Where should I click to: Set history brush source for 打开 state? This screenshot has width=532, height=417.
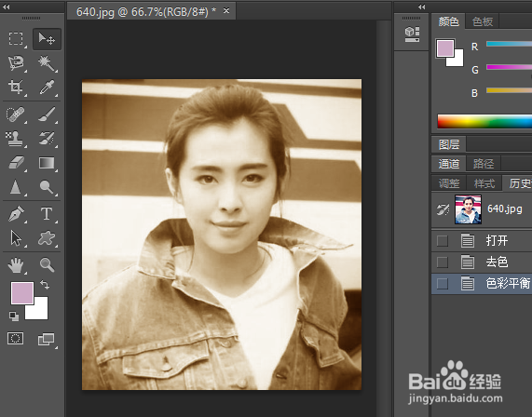pyautogui.click(x=442, y=241)
